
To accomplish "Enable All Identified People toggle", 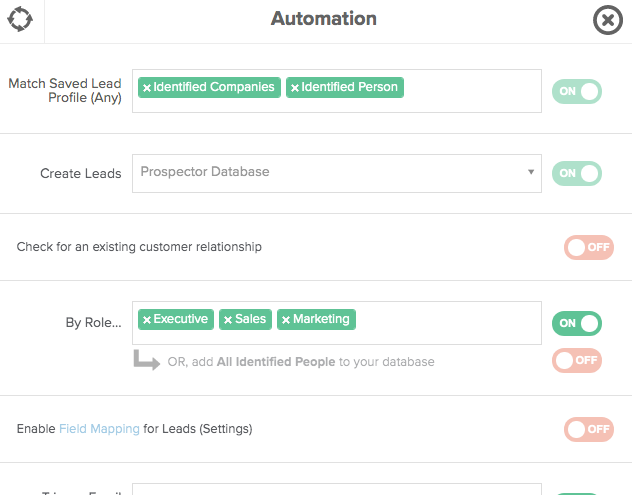I will click(577, 360).
